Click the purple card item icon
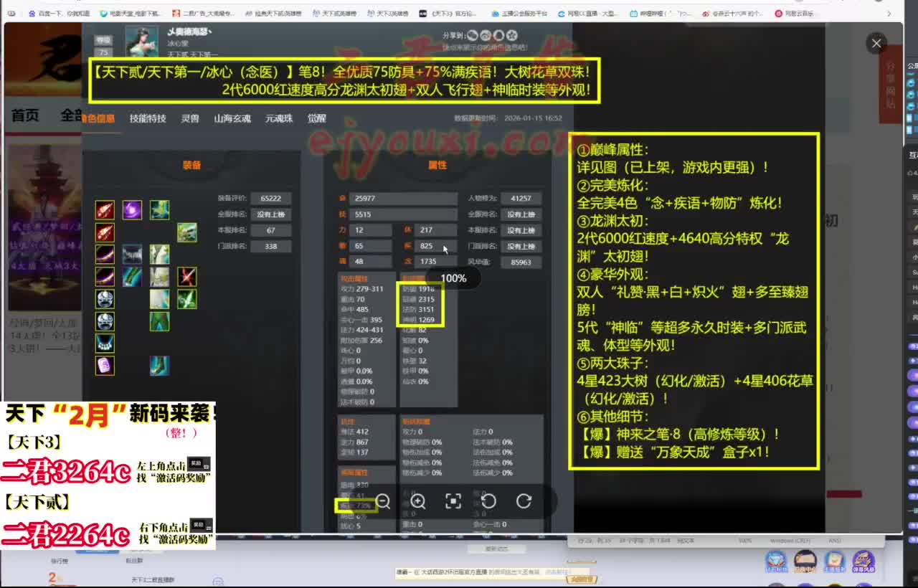 tap(105, 366)
